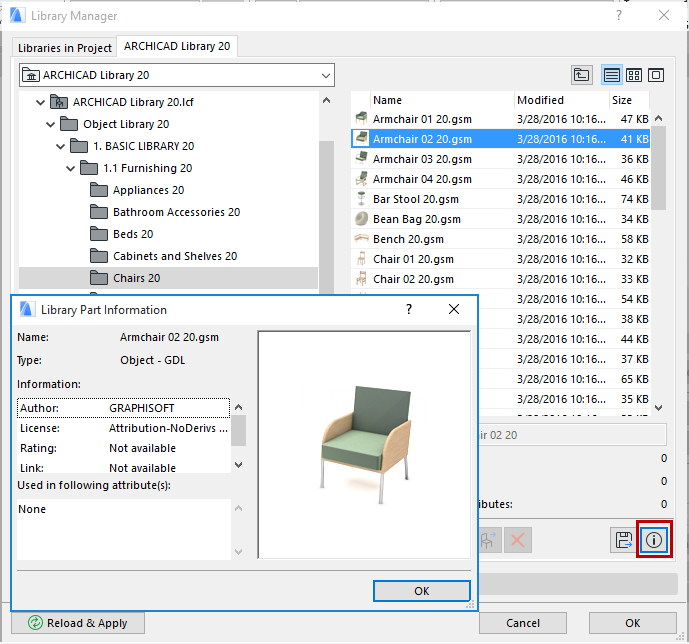Image resolution: width=689 pixels, height=644 pixels.
Task: Click the library part information icon
Action: 653,540
